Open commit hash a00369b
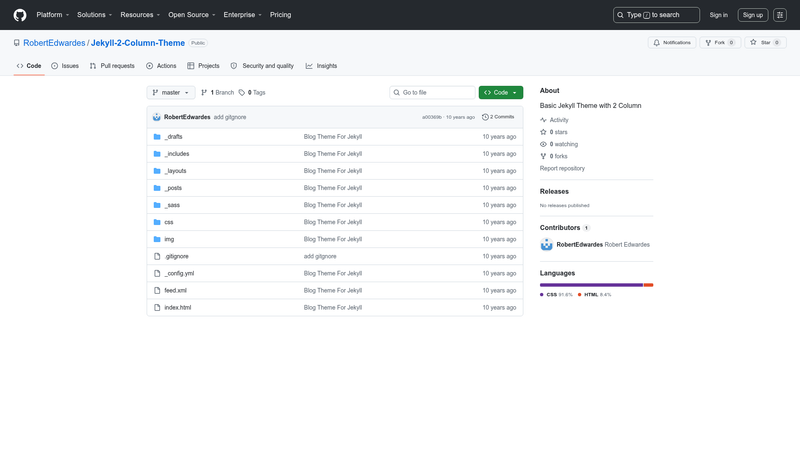 [432, 117]
